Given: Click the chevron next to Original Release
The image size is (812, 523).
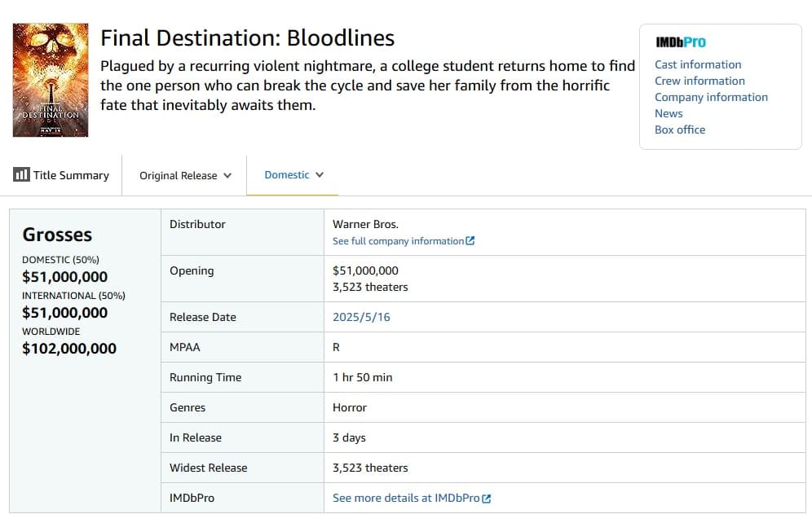Looking at the screenshot, I should tap(227, 176).
